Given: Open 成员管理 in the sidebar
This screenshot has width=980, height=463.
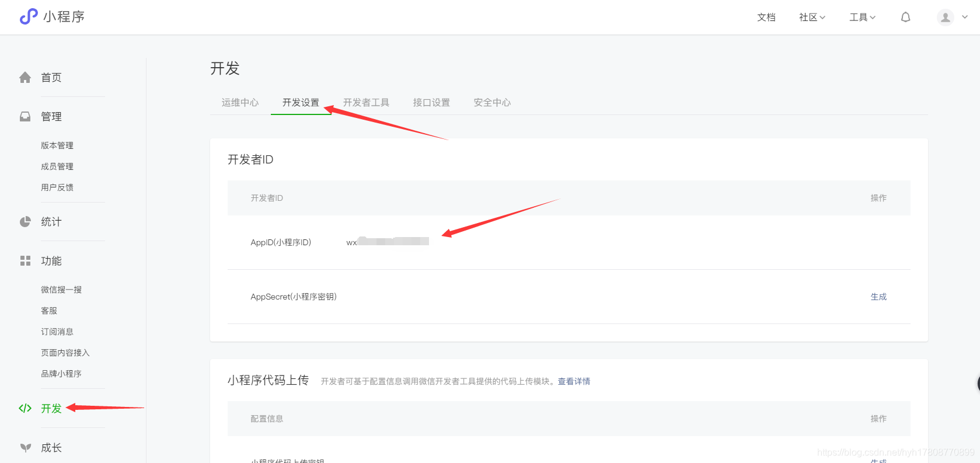Looking at the screenshot, I should pyautogui.click(x=57, y=166).
